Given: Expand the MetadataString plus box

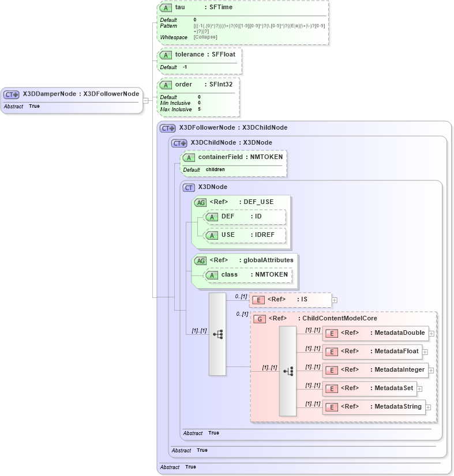Looking at the screenshot, I should click(428, 407).
